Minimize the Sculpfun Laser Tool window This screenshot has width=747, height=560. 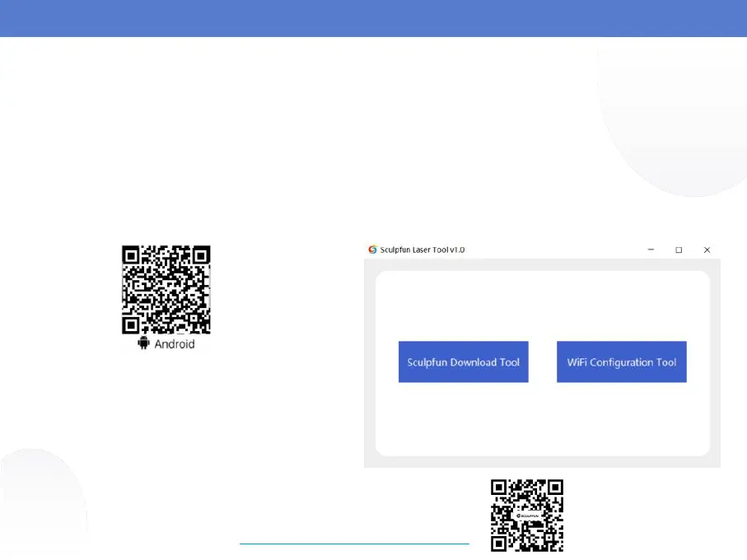tap(651, 250)
